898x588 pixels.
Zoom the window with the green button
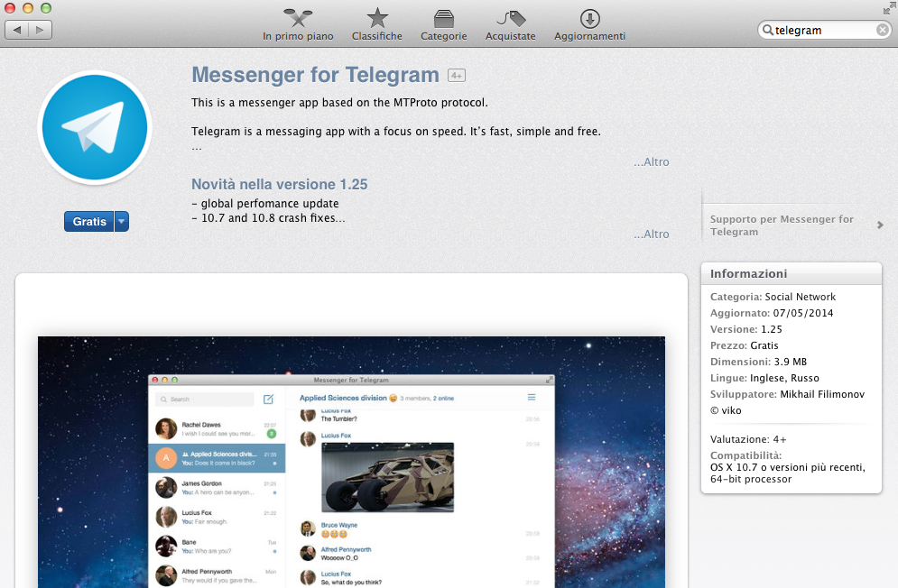pyautogui.click(x=46, y=8)
